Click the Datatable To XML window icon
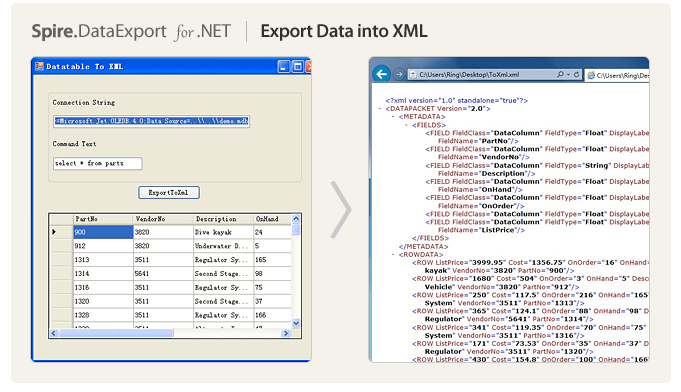Viewport: 681px width, 392px height. pos(40,66)
